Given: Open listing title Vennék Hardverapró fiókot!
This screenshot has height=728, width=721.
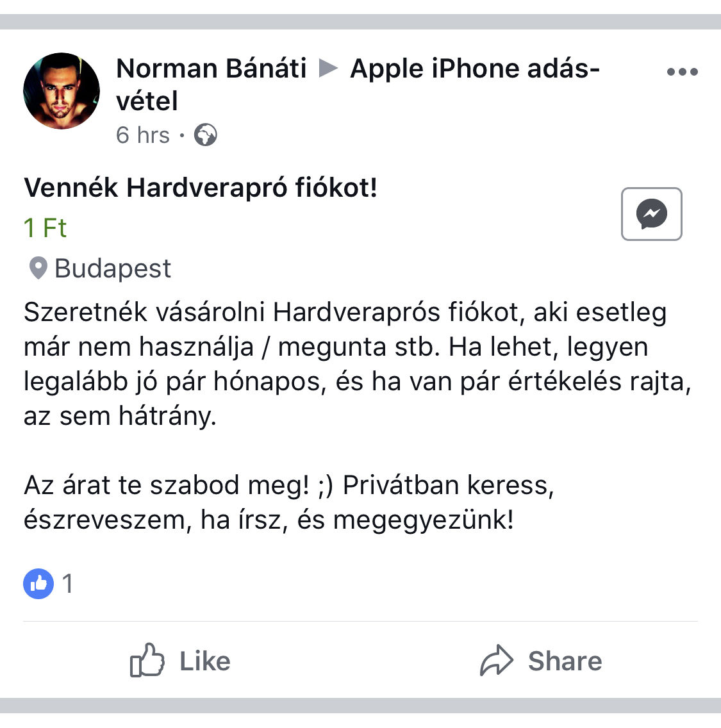Looking at the screenshot, I should (x=201, y=188).
